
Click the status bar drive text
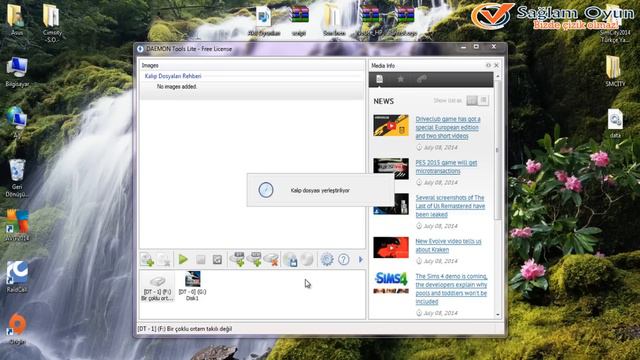click(x=184, y=329)
